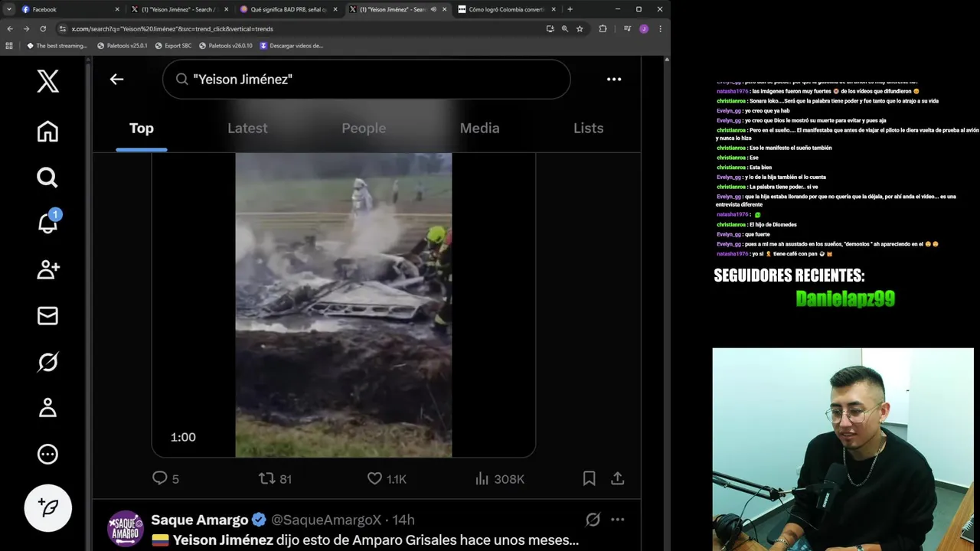Open Saque Amargo account name link

(x=200, y=520)
